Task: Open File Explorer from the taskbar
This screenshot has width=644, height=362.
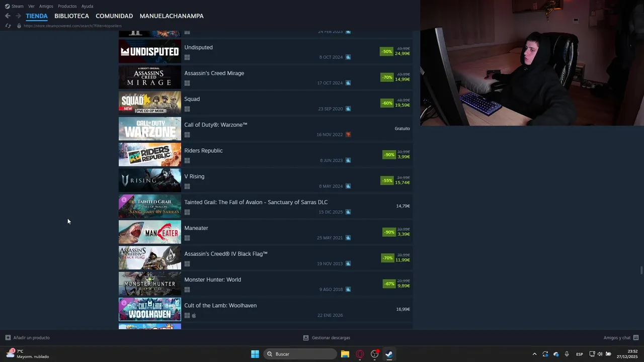Action: (x=345, y=354)
